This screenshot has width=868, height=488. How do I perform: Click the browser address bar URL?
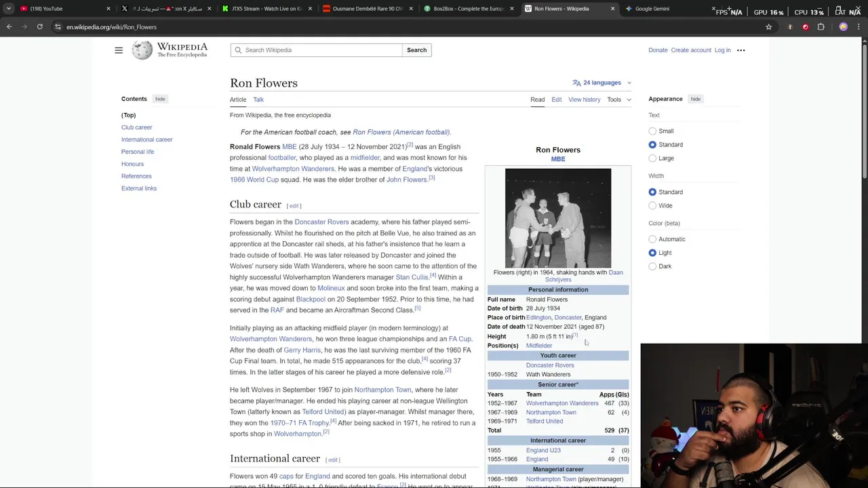(111, 27)
